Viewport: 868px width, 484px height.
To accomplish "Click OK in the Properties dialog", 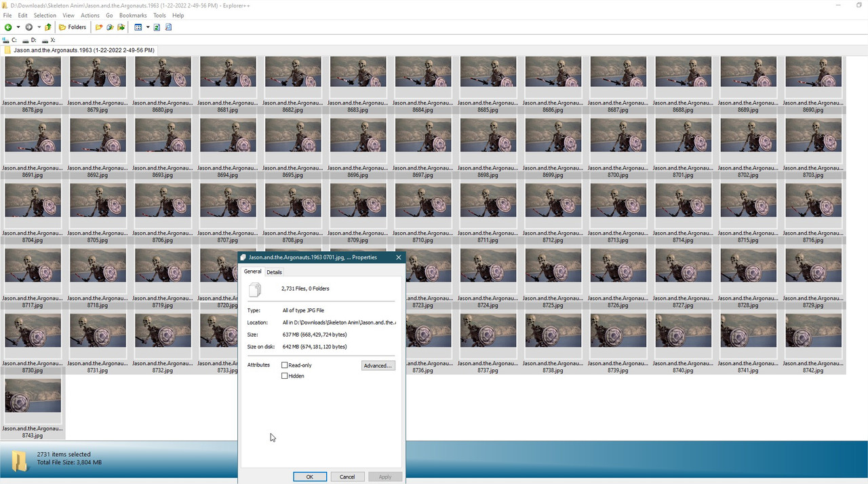I will pyautogui.click(x=310, y=477).
